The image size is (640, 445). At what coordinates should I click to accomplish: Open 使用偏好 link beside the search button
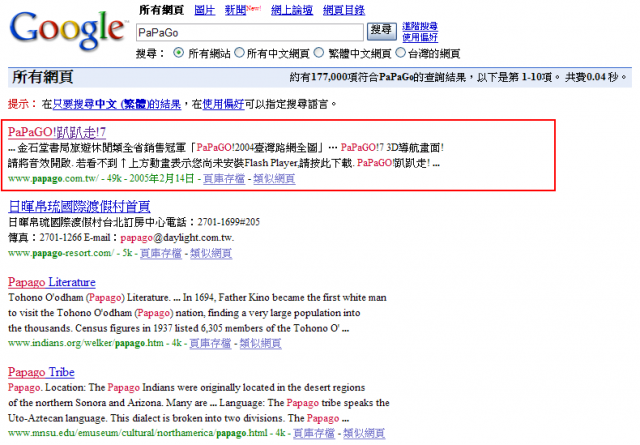coord(420,37)
